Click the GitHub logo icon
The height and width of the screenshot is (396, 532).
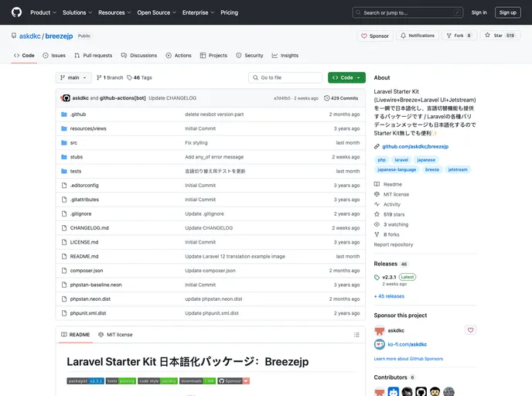coord(16,12)
